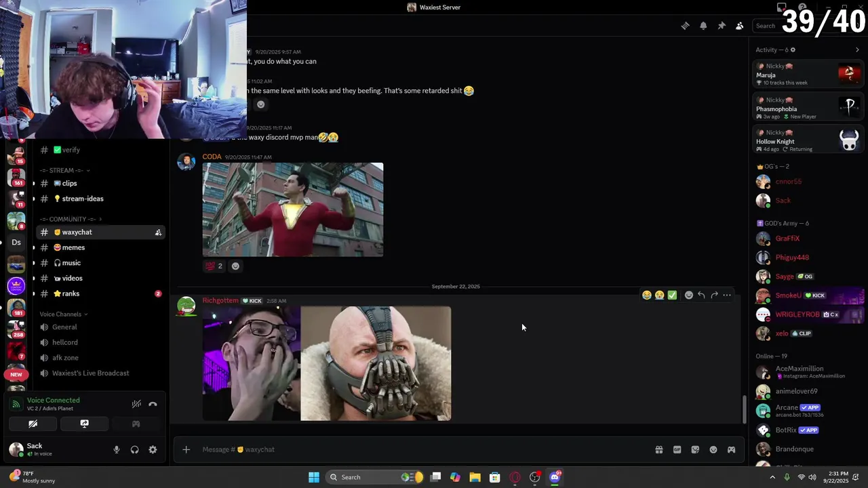Click the Richgottem username
This screenshot has width=868, height=488.
coord(220,301)
